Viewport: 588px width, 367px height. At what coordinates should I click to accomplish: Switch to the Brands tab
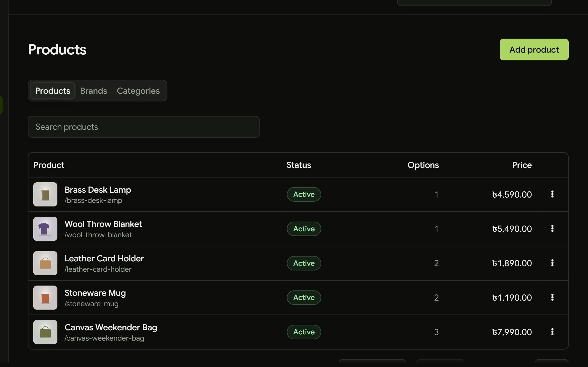pos(93,91)
